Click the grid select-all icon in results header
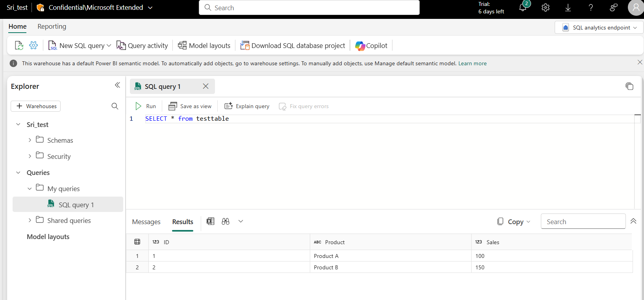The image size is (644, 300). (x=137, y=242)
